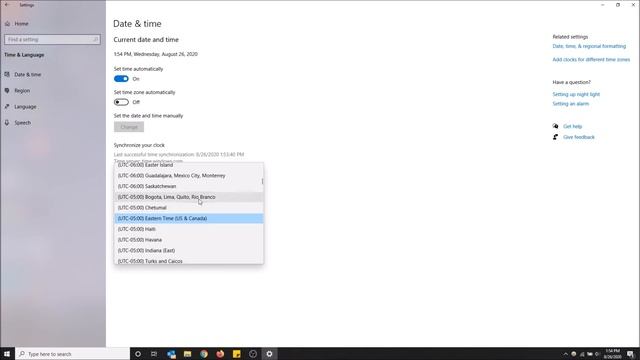Choose Guadalajara, Mexico City, Monterrey zone
This screenshot has height=360, width=640.
(188, 176)
